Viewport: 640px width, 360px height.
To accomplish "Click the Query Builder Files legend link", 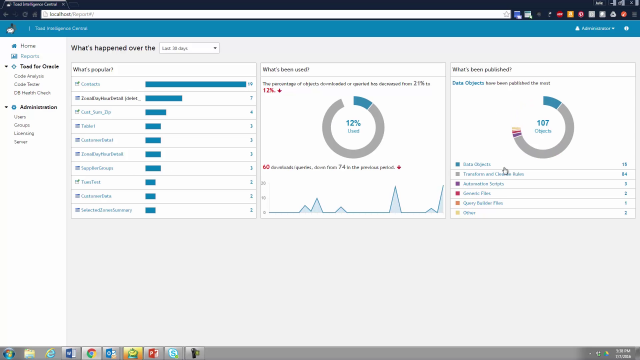I will (x=483, y=203).
